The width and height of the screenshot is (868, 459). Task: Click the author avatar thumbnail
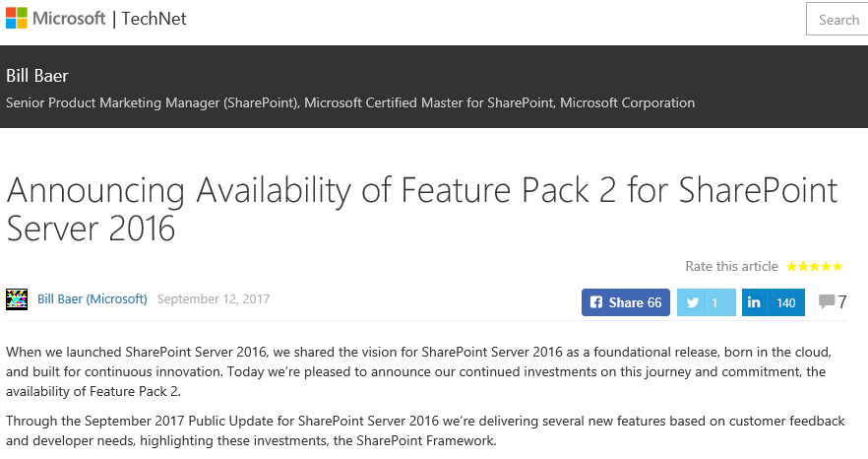pos(17,299)
